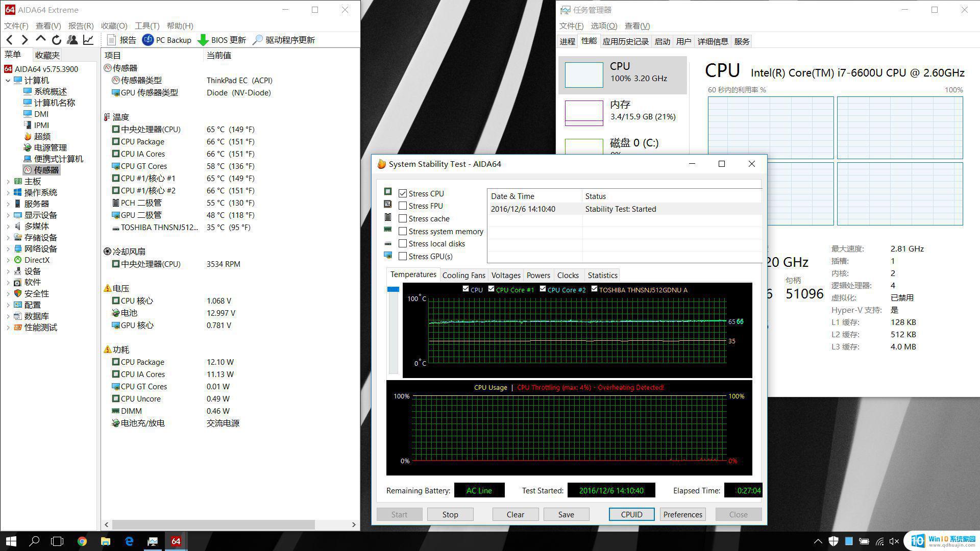Enable Stress FPU checkbox
The width and height of the screenshot is (980, 551).
click(403, 206)
